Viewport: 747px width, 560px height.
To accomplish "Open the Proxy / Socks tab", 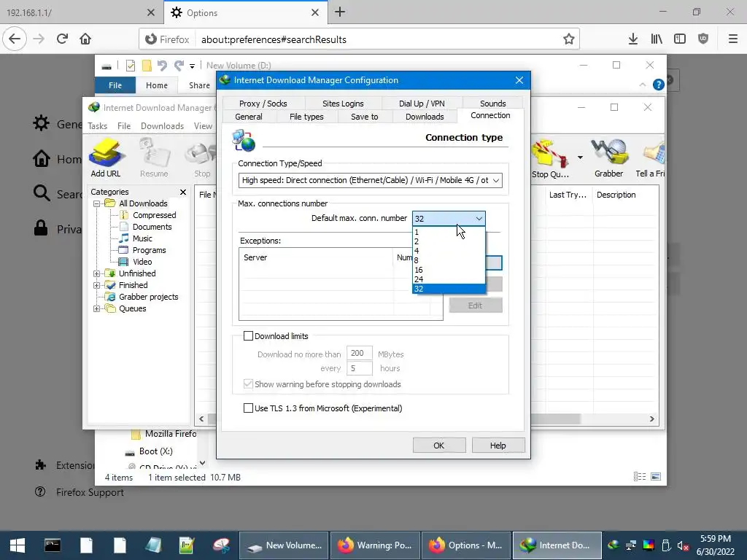I will (x=263, y=104).
